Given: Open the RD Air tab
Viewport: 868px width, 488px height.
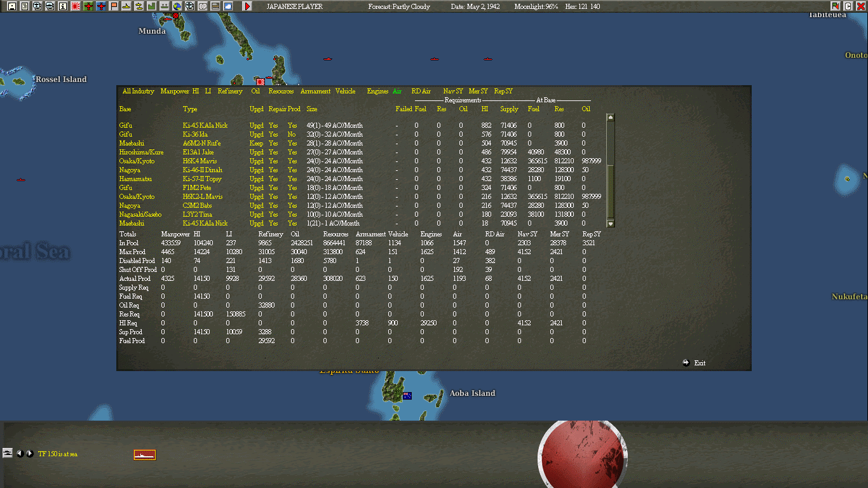Looking at the screenshot, I should tap(421, 91).
